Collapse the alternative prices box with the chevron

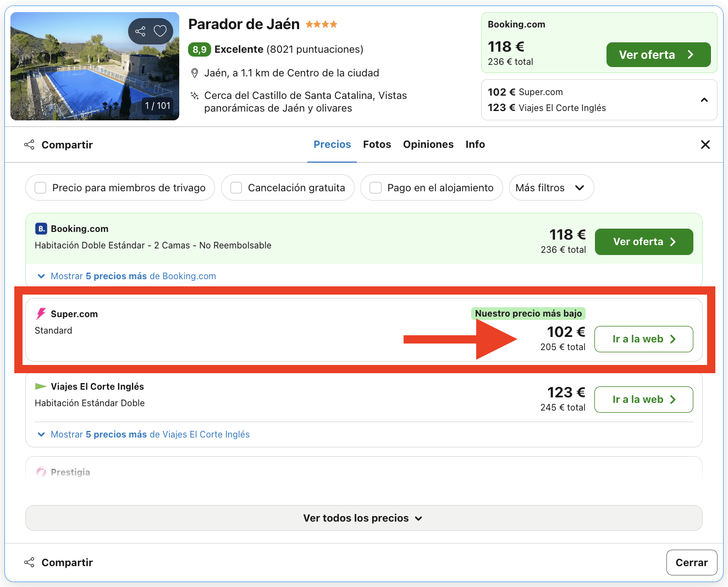(x=704, y=99)
